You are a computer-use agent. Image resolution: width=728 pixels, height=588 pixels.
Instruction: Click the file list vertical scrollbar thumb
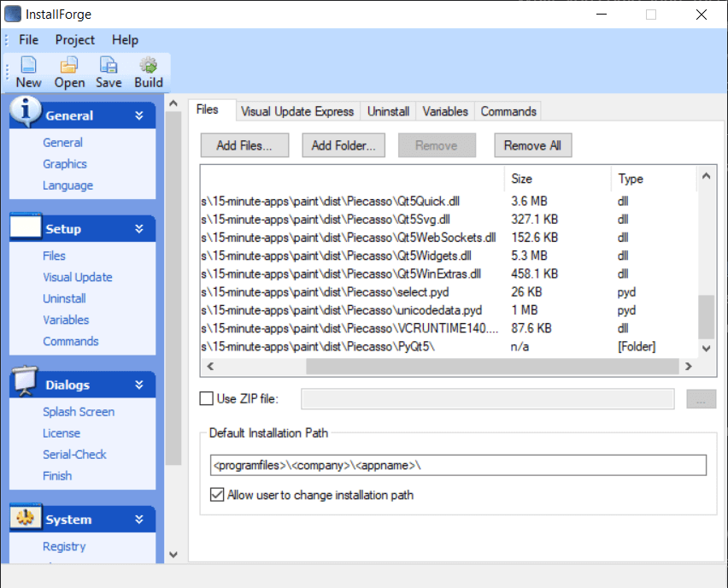pos(706,317)
